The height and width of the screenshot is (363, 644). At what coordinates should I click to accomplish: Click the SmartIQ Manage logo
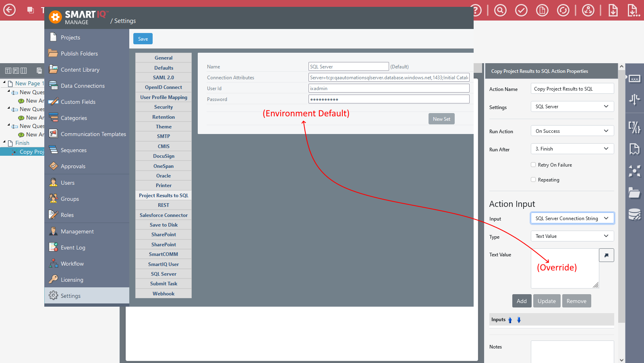[79, 17]
